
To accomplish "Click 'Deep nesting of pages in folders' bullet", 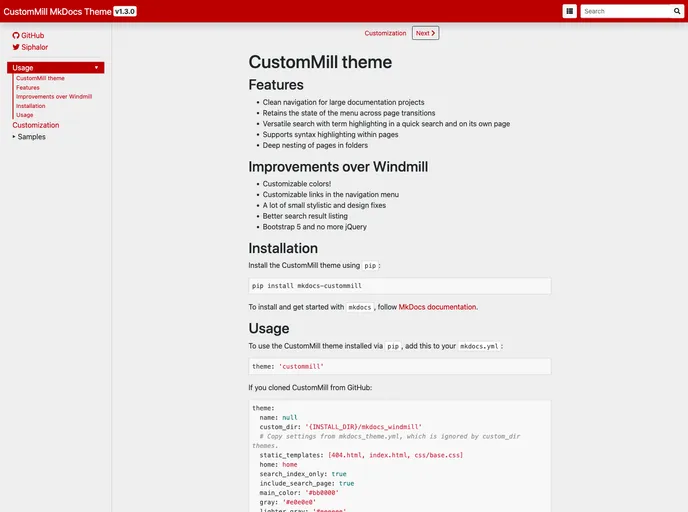I will tap(315, 145).
